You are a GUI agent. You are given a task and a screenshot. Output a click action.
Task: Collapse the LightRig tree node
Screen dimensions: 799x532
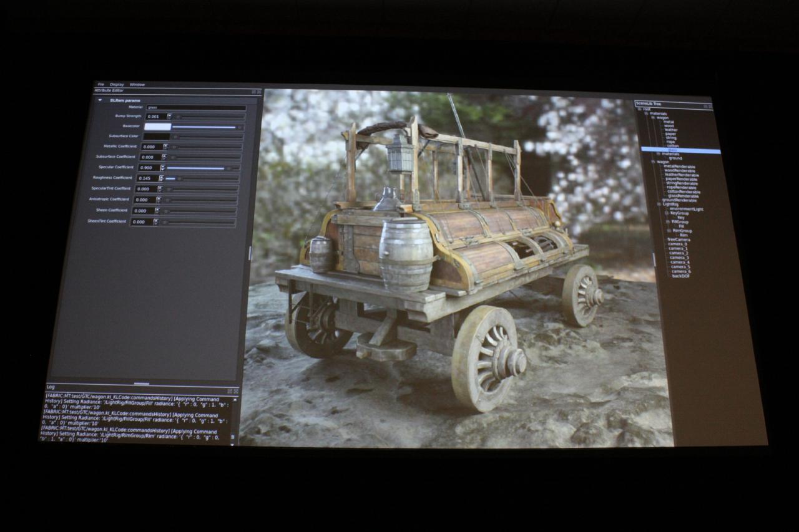pyautogui.click(x=659, y=204)
